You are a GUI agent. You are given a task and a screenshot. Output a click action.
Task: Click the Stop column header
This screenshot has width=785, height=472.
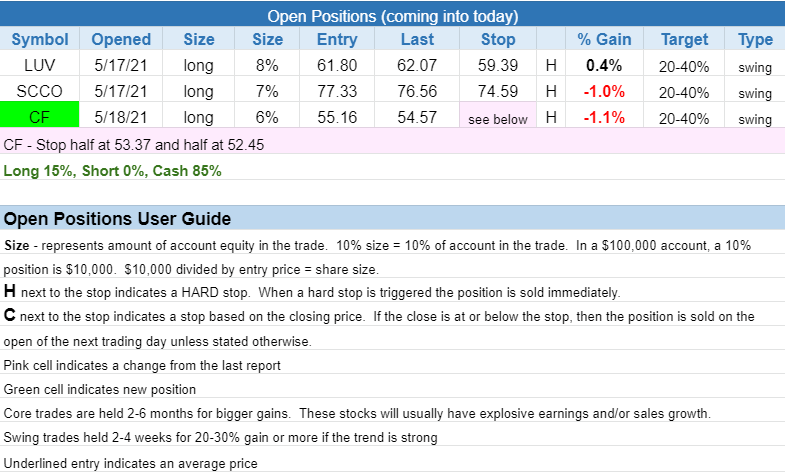[498, 40]
